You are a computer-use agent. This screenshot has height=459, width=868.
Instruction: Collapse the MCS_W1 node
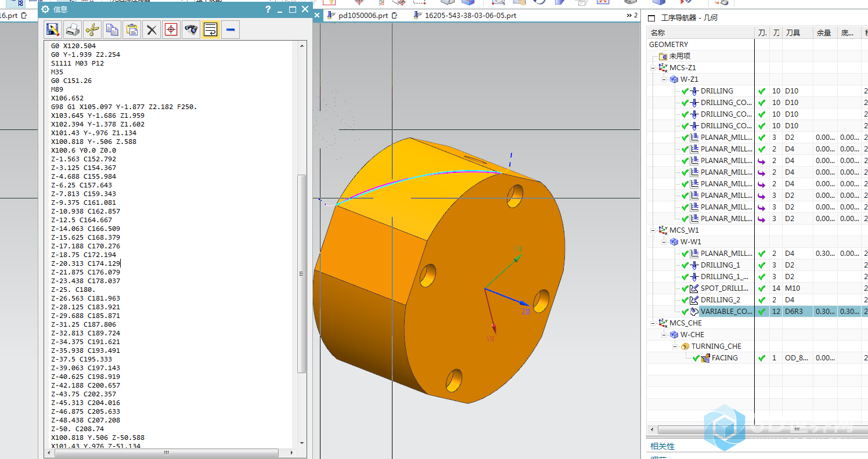[x=653, y=230]
